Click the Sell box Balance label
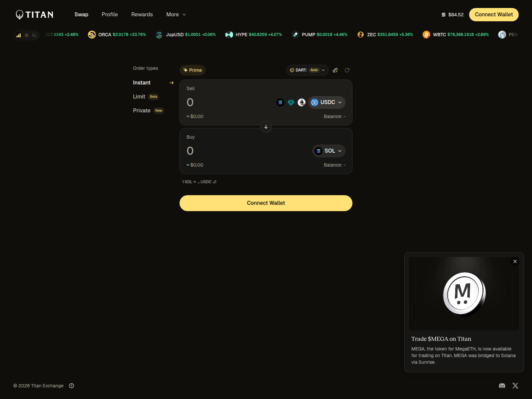532x399 pixels. click(x=334, y=116)
